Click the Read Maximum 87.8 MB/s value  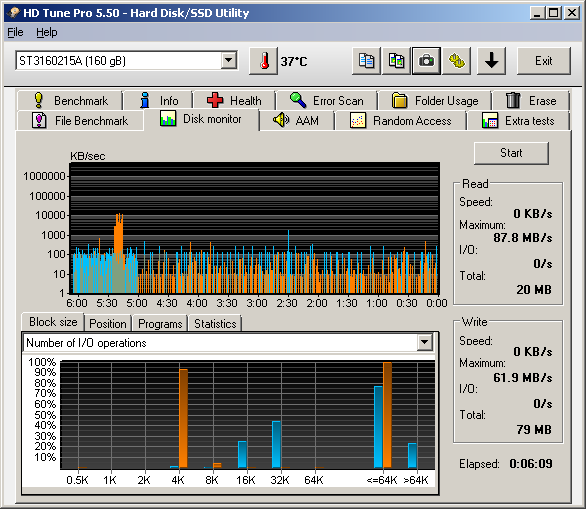tap(522, 237)
